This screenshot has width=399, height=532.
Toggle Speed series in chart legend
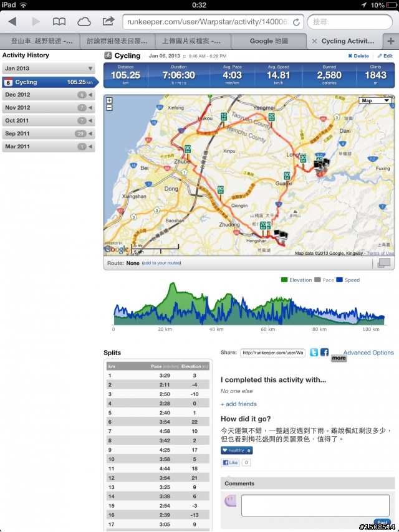tap(348, 280)
